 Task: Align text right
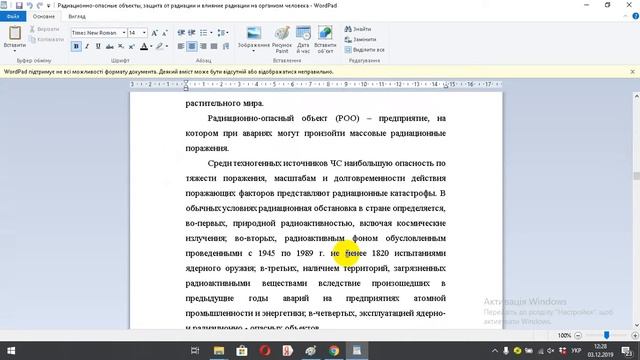point(203,47)
